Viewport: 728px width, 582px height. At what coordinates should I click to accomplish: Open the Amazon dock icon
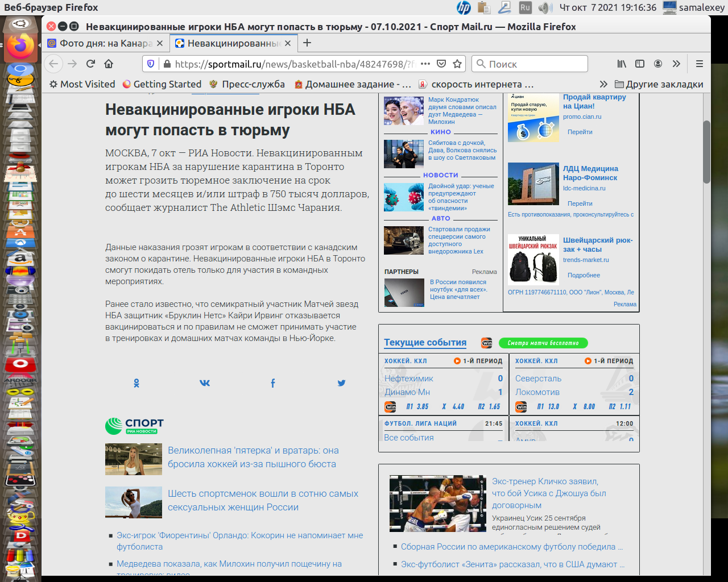click(x=20, y=258)
